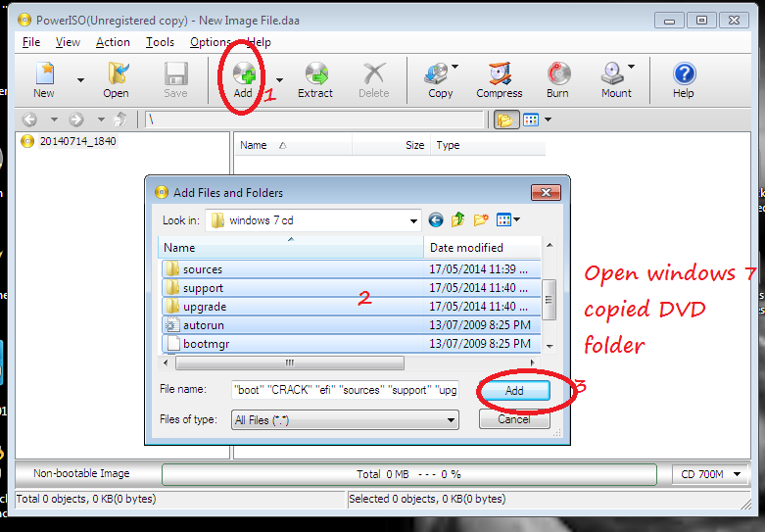The width and height of the screenshot is (765, 532).
Task: Select the sources folder
Action: (x=351, y=269)
